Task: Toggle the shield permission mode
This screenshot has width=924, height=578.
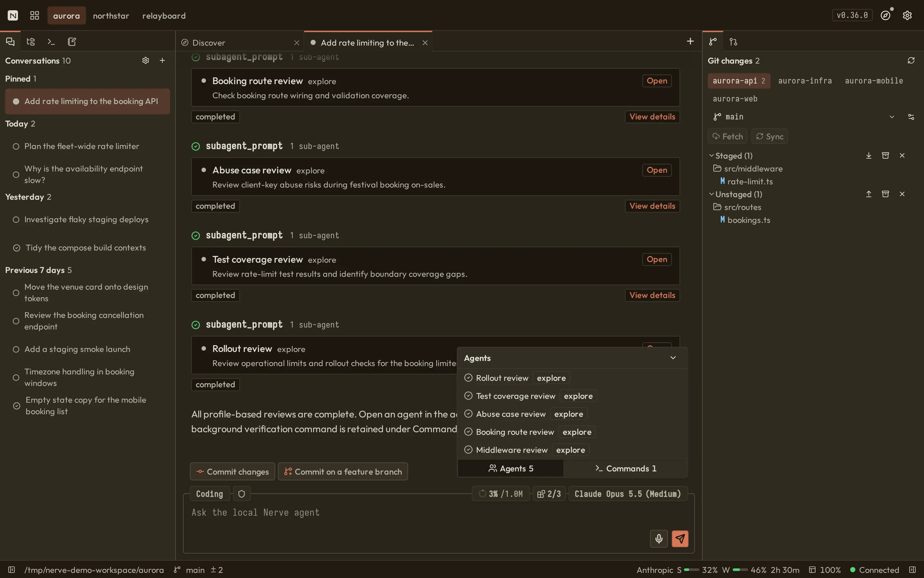Action: [x=241, y=494]
